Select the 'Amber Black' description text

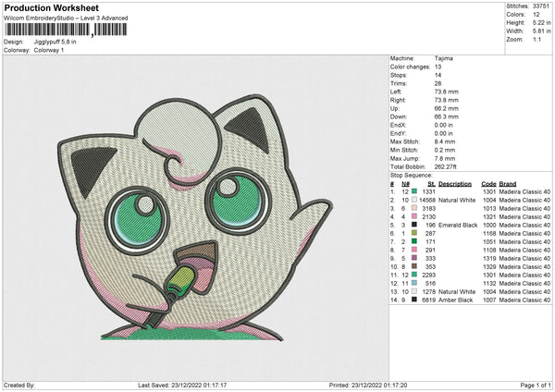(x=455, y=300)
